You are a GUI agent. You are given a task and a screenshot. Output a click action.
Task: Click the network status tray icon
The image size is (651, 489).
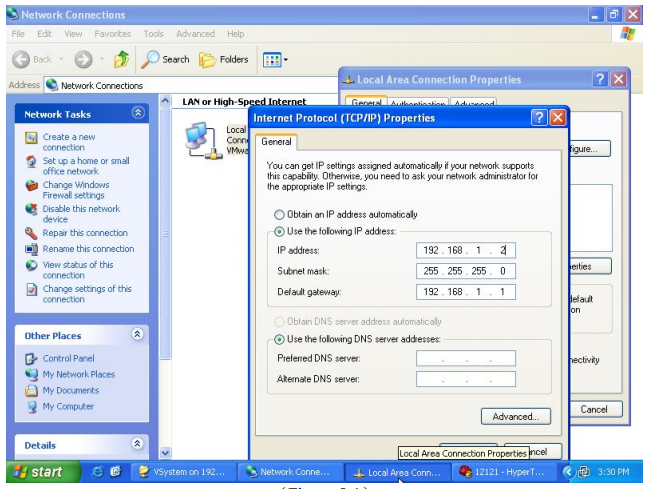(584, 472)
